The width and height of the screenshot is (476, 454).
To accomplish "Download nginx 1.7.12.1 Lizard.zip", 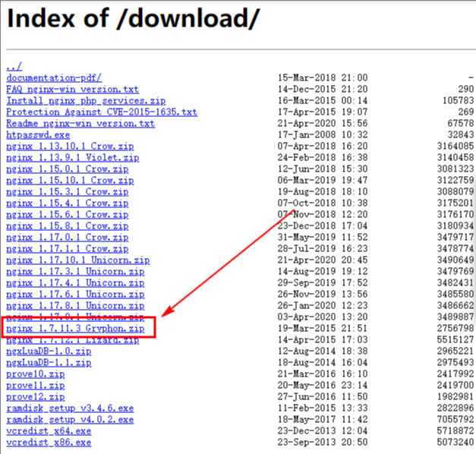I will 73,340.
